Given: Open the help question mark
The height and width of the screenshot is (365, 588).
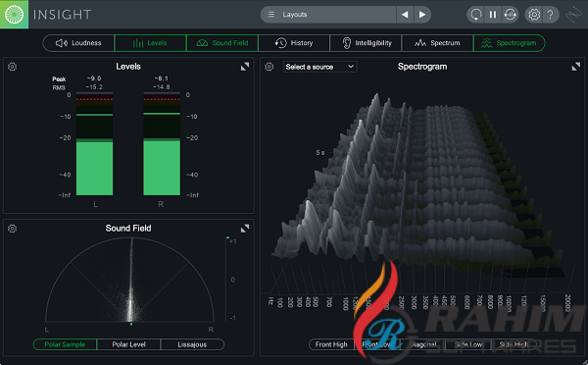Looking at the screenshot, I should coord(550,15).
